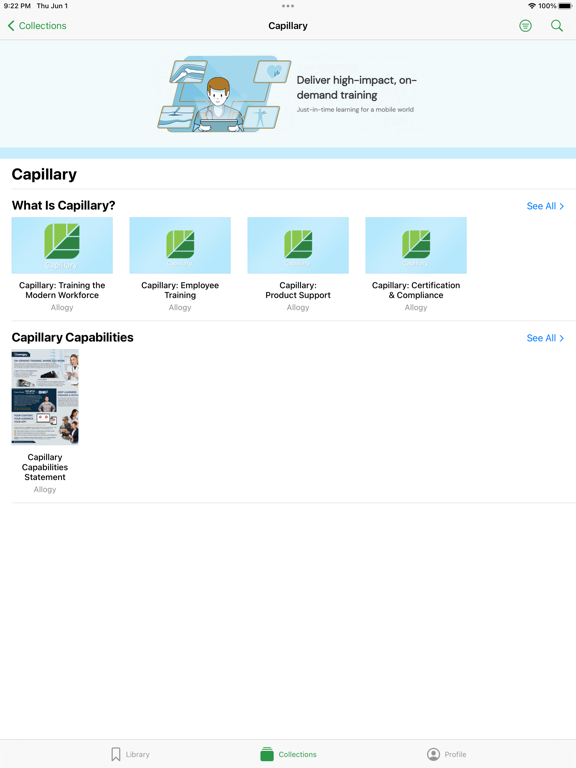Open the filter icon in the header
Viewport: 576px width, 768px height.
525,25
